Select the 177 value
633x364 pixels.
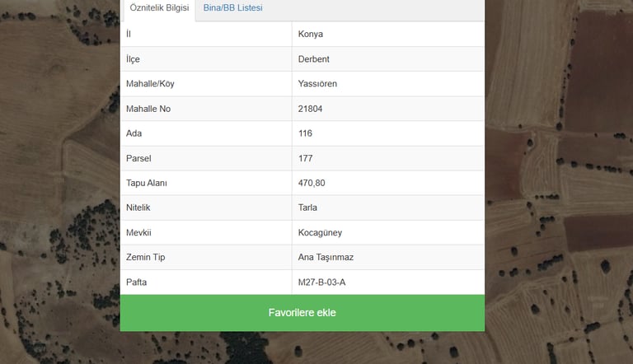(x=305, y=159)
